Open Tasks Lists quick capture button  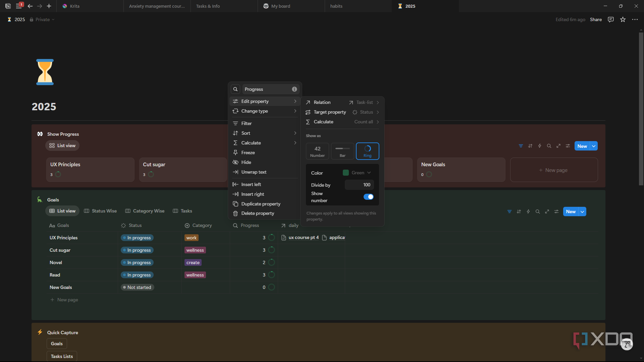pyautogui.click(x=62, y=356)
